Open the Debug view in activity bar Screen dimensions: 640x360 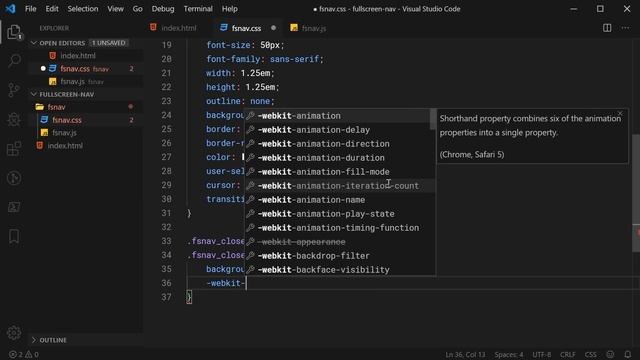14,119
